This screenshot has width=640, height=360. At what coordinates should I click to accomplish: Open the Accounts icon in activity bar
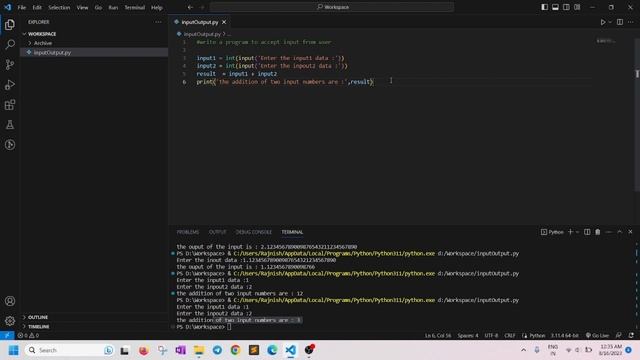click(x=10, y=301)
